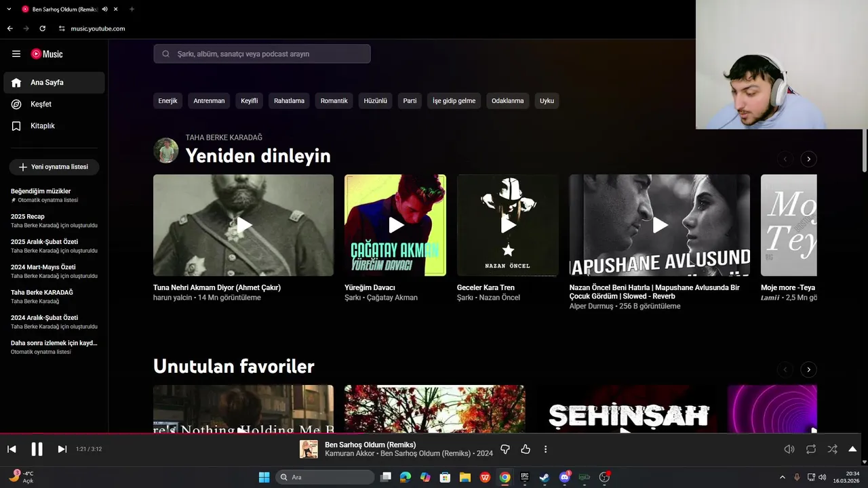Open Taha Berke Karadağ profile avatar

click(166, 150)
